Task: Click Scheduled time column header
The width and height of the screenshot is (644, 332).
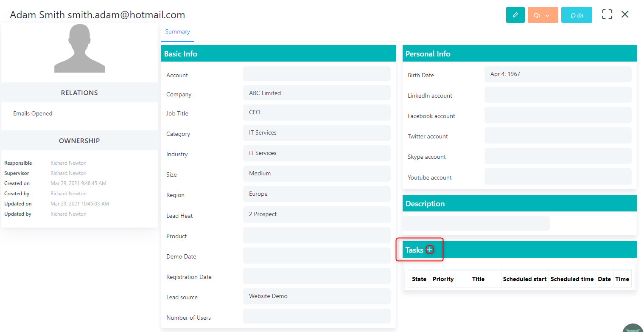Action: [x=572, y=279]
